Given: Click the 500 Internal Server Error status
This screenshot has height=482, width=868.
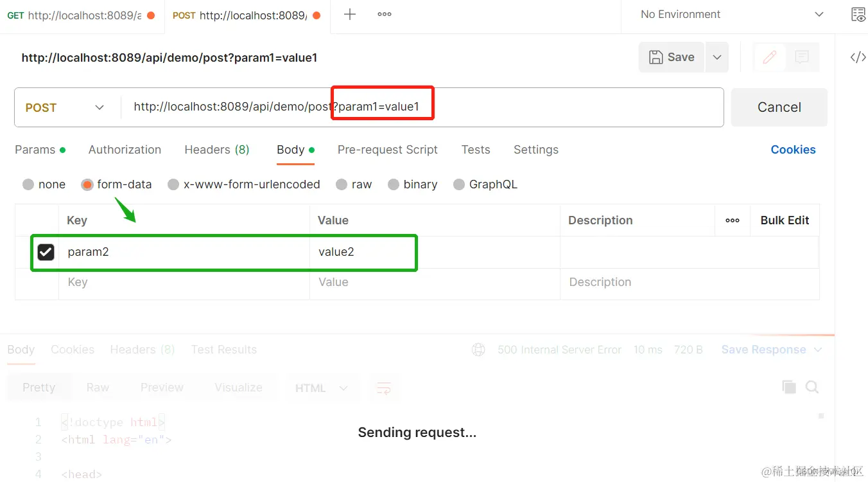Looking at the screenshot, I should coord(559,350).
